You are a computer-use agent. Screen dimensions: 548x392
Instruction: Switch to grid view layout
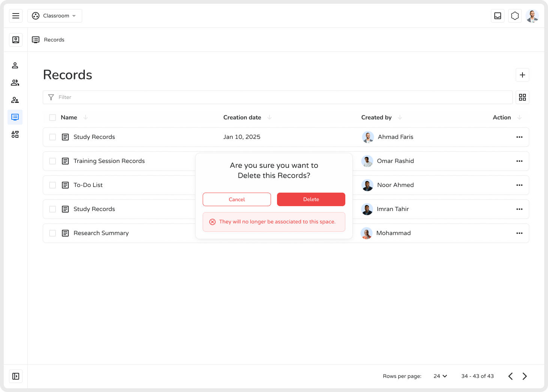[522, 97]
